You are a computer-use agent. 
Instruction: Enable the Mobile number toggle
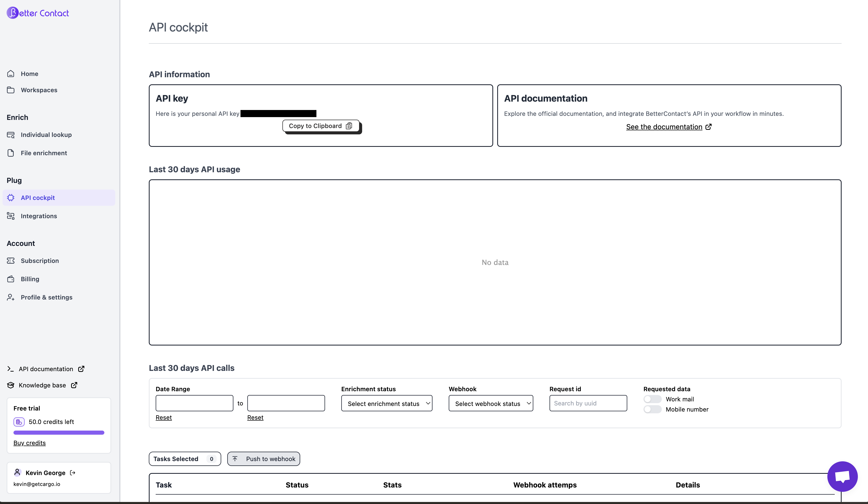(652, 409)
